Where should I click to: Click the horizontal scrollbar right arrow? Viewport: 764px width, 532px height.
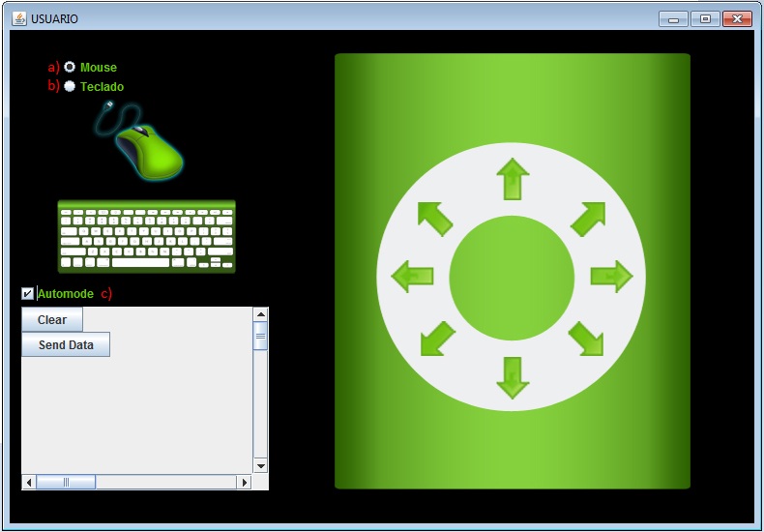[x=244, y=483]
